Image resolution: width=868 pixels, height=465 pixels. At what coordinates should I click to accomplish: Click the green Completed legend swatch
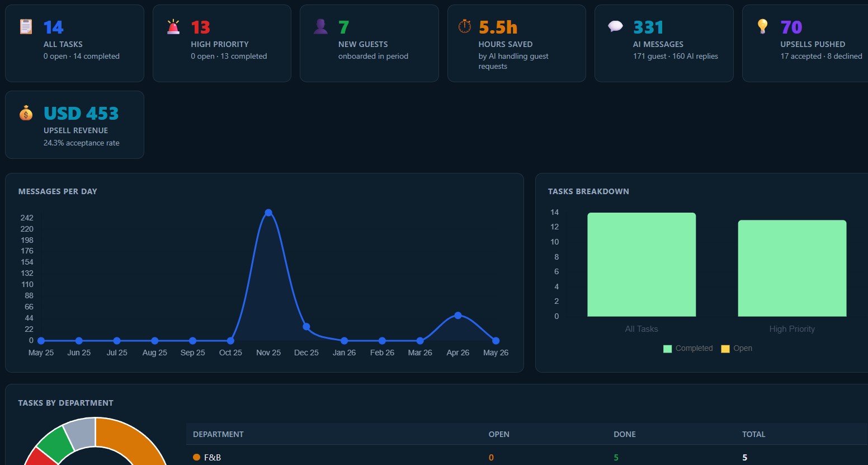click(667, 349)
